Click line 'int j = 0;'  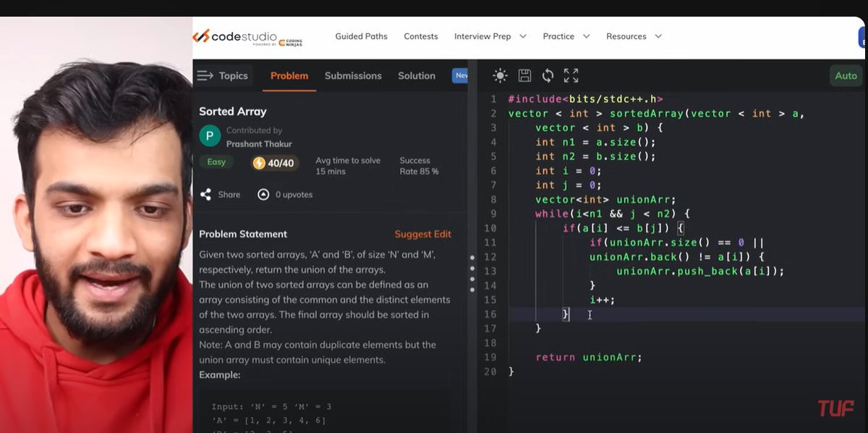tap(568, 185)
